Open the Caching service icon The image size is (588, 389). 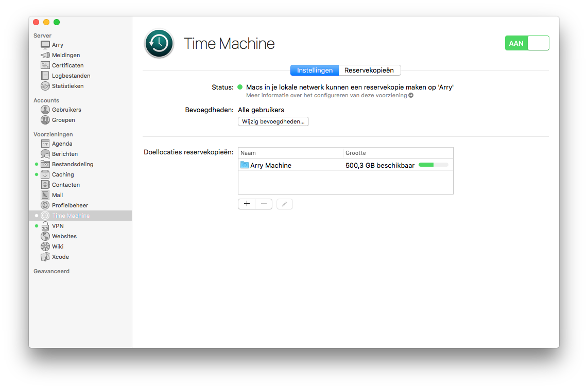click(x=45, y=174)
